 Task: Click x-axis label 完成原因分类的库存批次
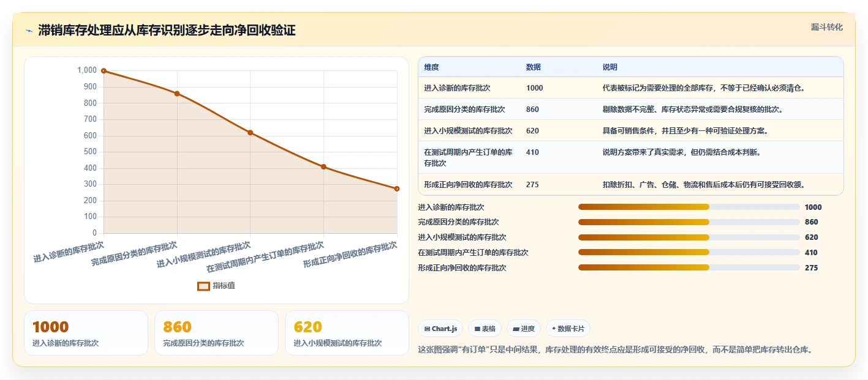point(134,253)
